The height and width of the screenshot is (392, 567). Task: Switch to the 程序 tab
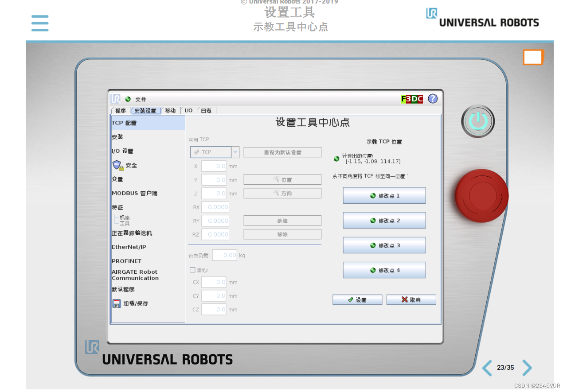click(121, 111)
